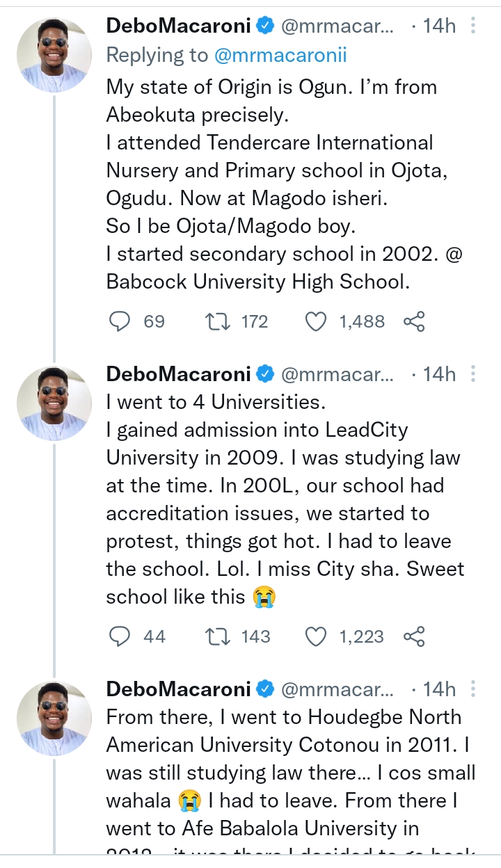Open more options on Houdegbe University tweet
Image resolution: width=501 pixels, height=868 pixels.
(473, 689)
